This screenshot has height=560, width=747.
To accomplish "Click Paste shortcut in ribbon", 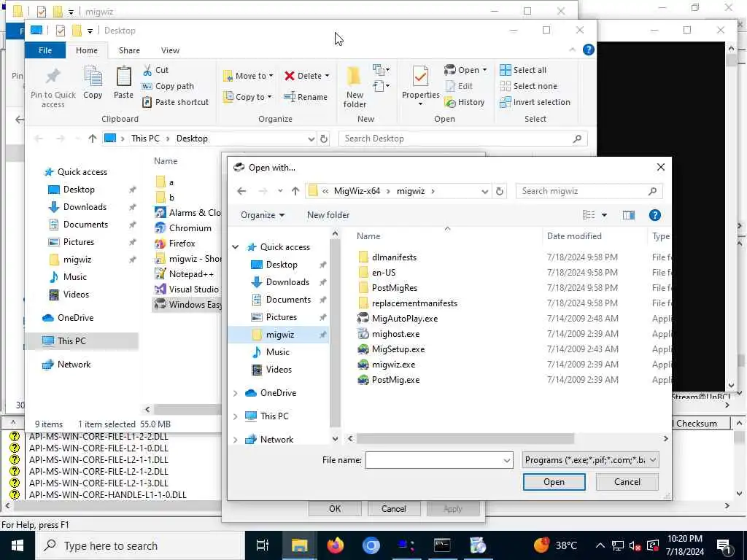I will pos(176,102).
